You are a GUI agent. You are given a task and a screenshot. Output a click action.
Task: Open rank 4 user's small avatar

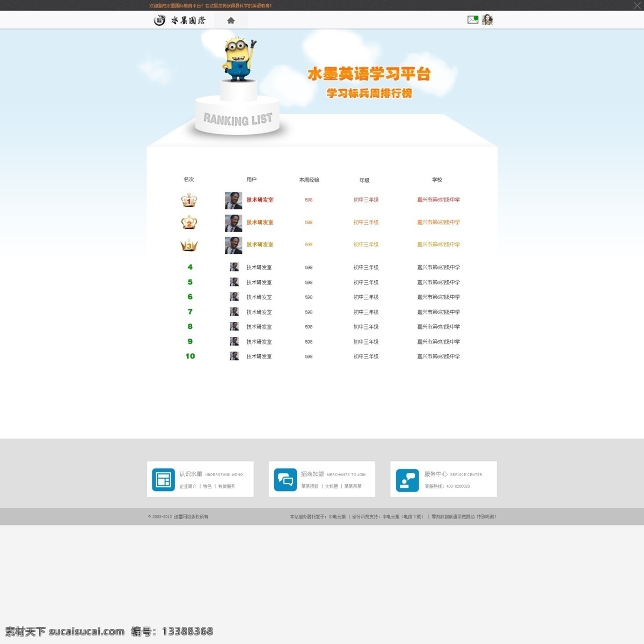point(235,267)
